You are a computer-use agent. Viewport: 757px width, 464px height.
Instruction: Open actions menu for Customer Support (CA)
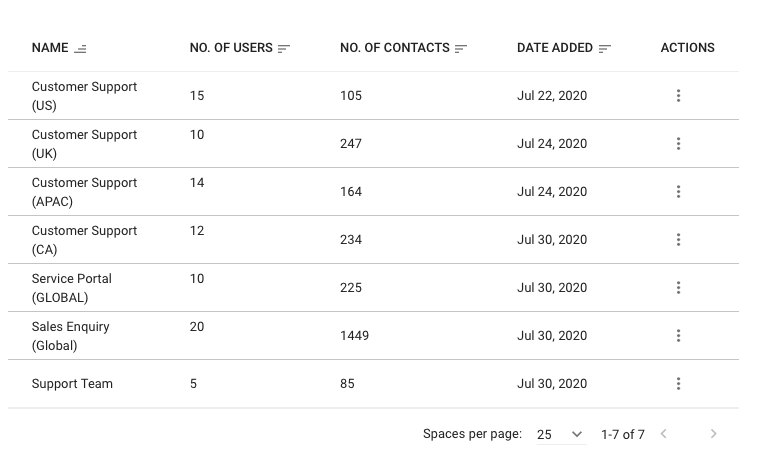678,240
